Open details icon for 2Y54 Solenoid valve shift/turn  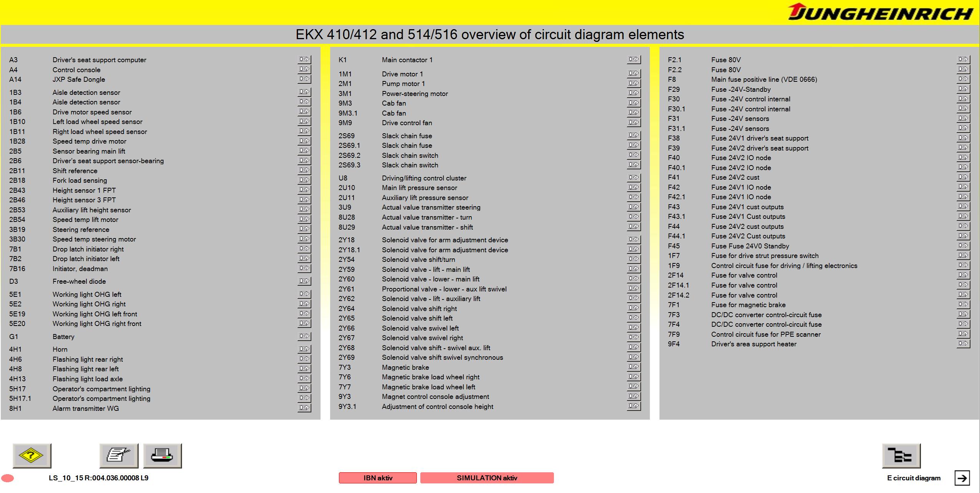634,259
